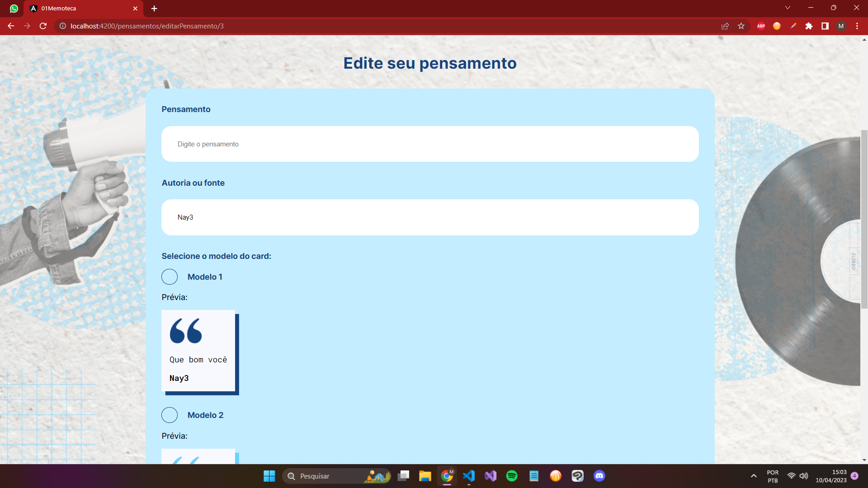The height and width of the screenshot is (488, 868).
Task: Open the profile M avatar
Action: click(x=841, y=26)
